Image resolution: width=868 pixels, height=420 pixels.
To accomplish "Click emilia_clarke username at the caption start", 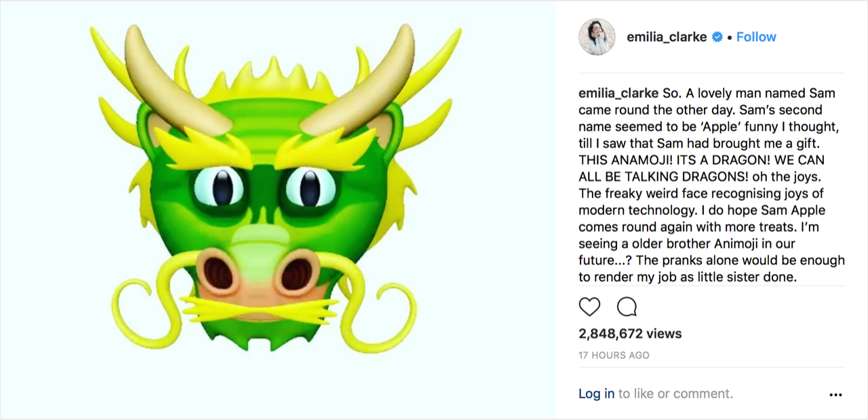I will pos(618,93).
